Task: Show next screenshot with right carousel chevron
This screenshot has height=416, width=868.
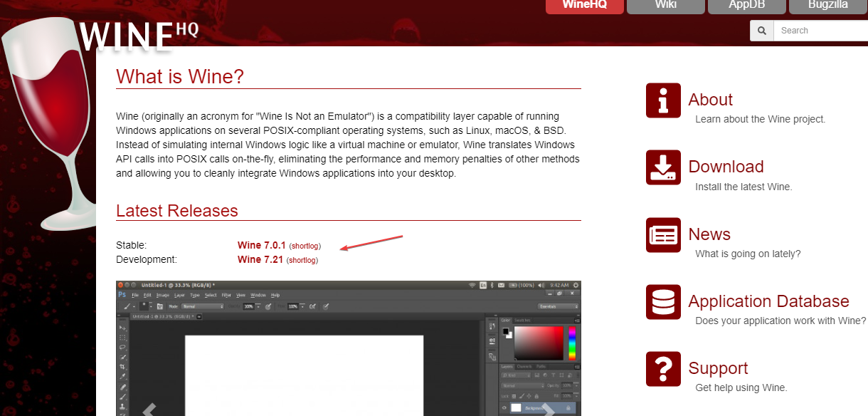Action: point(549,410)
